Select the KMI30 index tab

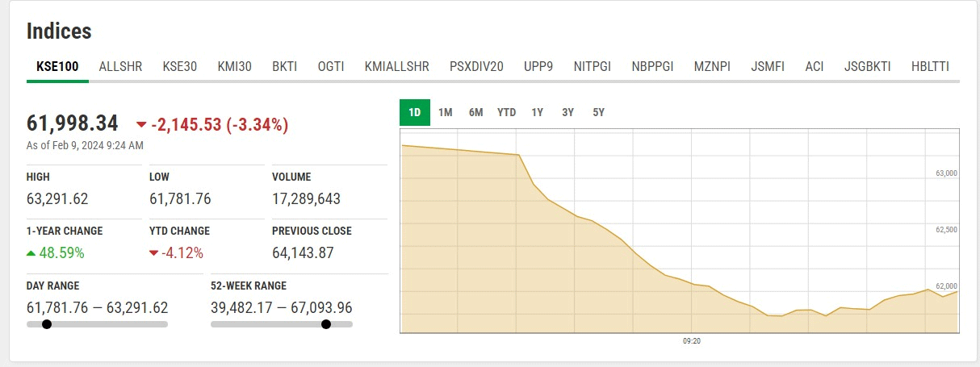[x=234, y=66]
